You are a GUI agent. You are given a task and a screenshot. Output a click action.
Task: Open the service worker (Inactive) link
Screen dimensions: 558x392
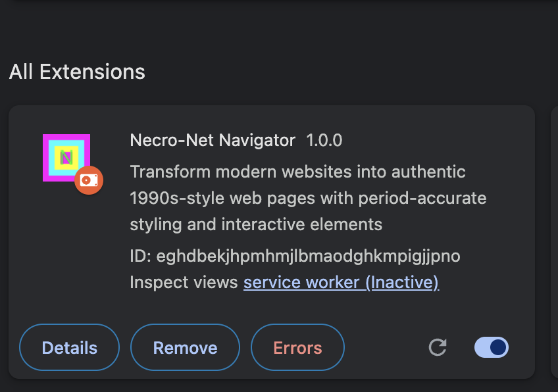point(341,283)
